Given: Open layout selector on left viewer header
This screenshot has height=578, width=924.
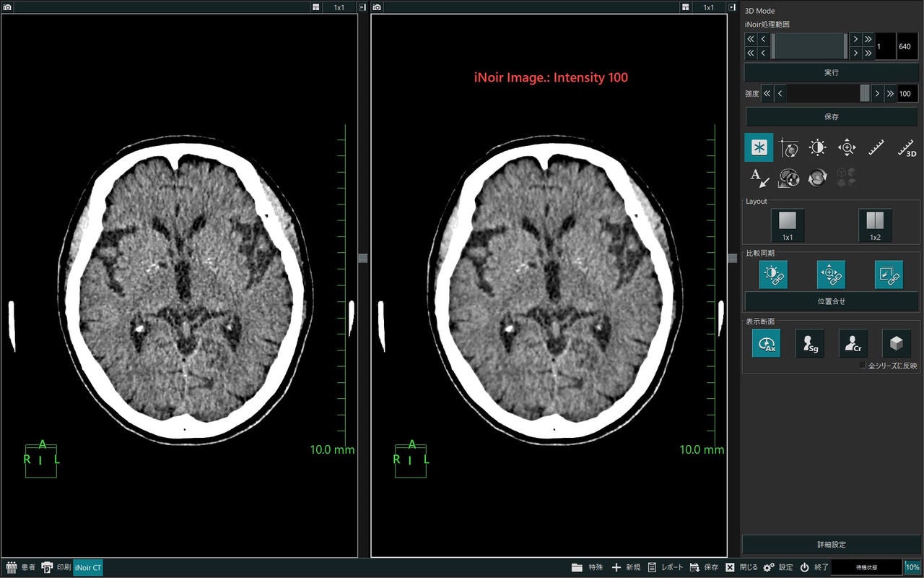Looking at the screenshot, I should [x=316, y=7].
